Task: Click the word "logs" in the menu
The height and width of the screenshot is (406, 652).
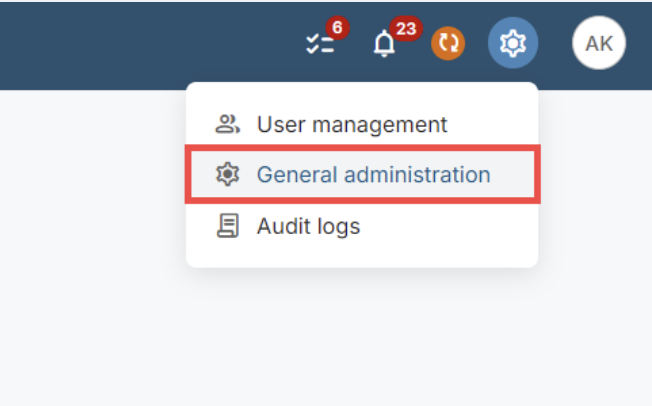Action: coord(338,227)
